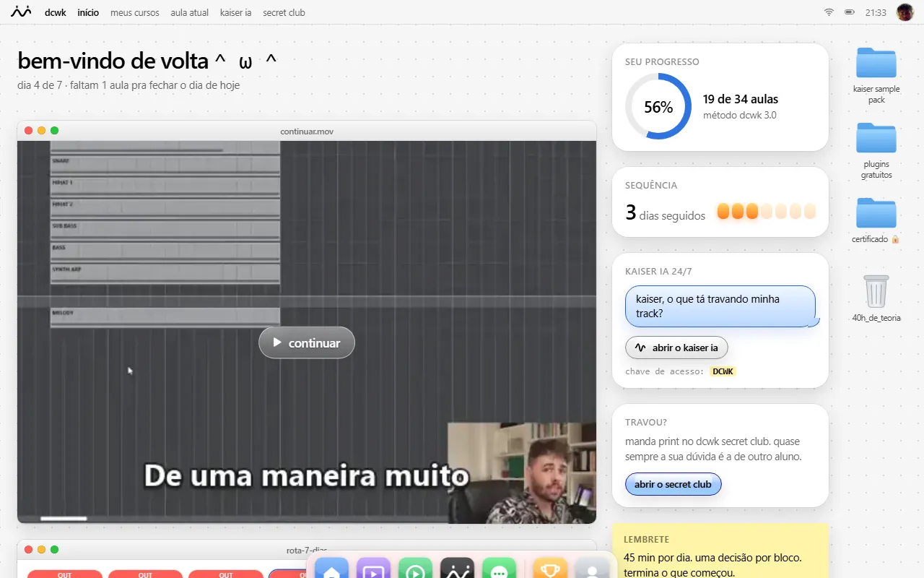Click the 21:33 clock in the menu bar
Viewport: 924px width, 578px height.
coord(876,12)
